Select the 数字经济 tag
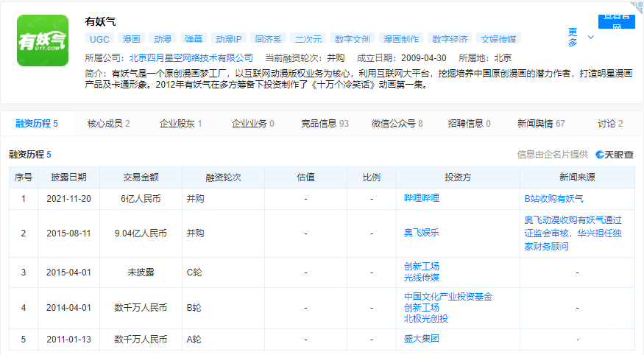The height and width of the screenshot is (355, 644). [450, 39]
